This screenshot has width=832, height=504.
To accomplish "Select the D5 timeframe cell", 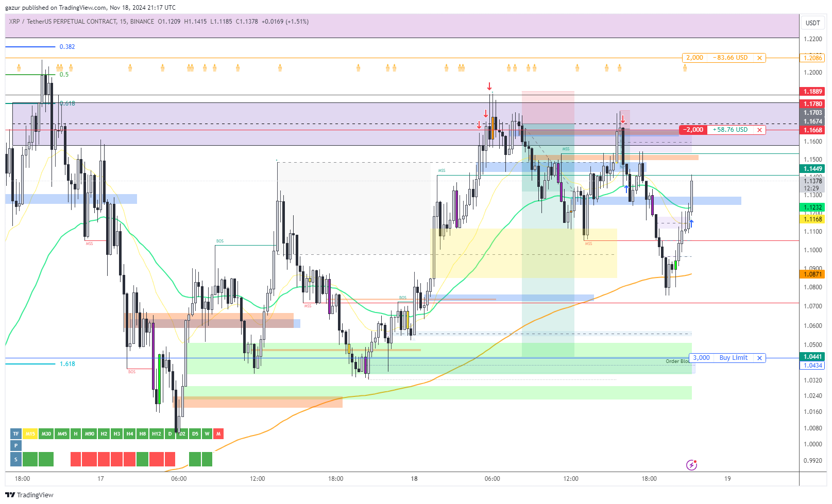I will pos(195,433).
